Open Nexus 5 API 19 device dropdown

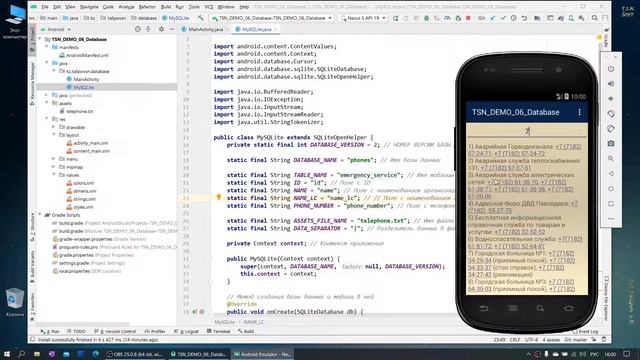click(363, 18)
